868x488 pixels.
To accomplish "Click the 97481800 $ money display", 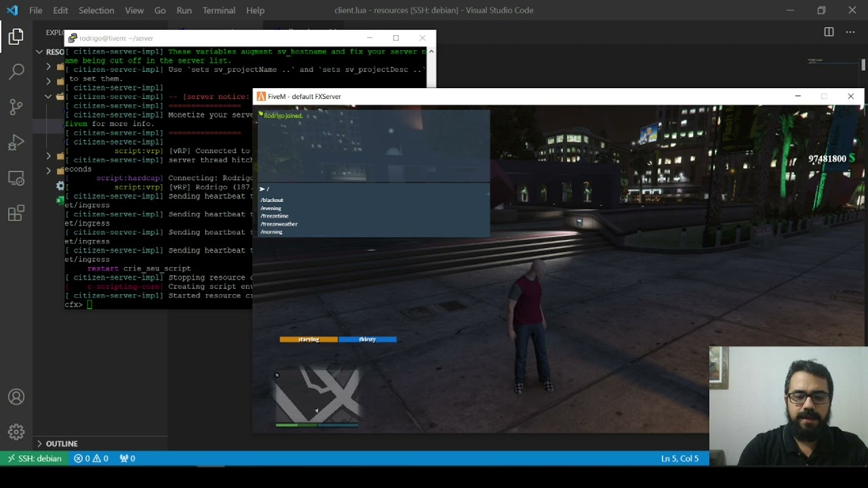I will coord(831,159).
